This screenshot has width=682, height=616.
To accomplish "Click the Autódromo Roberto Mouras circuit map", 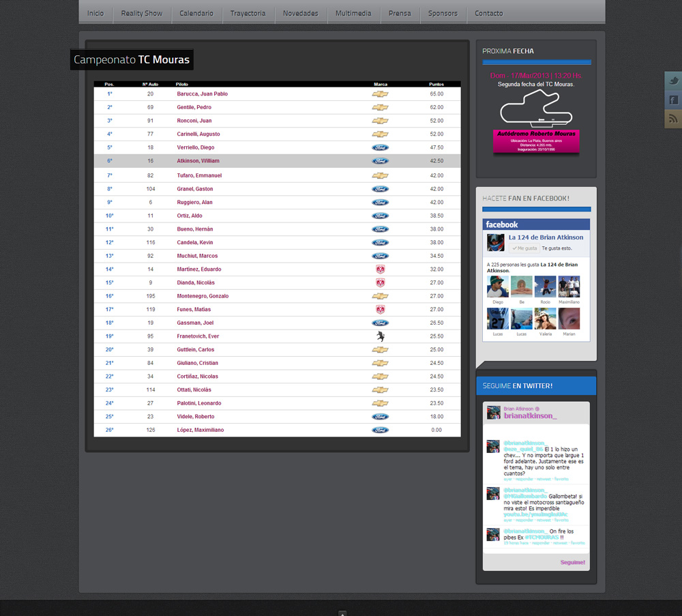I will click(x=536, y=108).
